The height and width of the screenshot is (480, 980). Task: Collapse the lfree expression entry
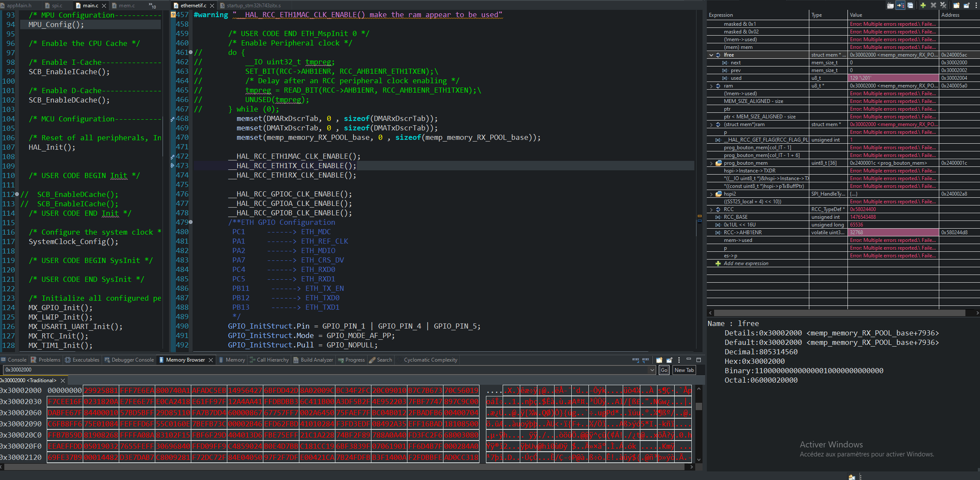point(711,55)
